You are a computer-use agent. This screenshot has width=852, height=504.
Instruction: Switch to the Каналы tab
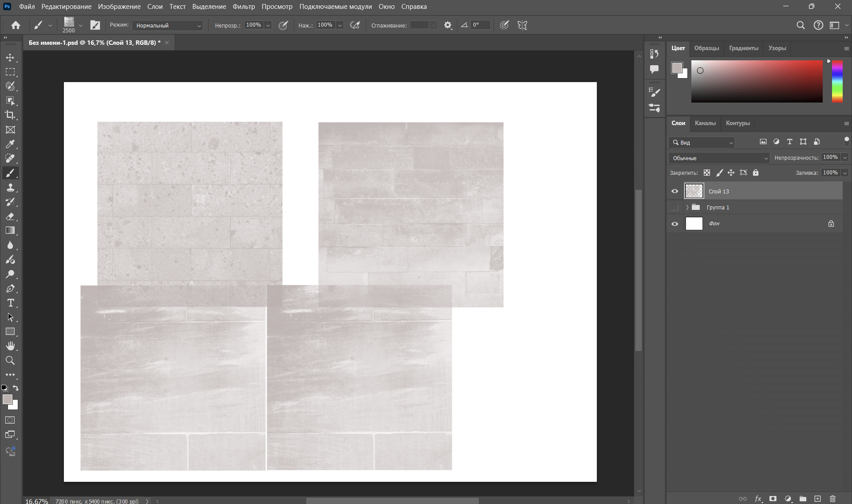[705, 123]
